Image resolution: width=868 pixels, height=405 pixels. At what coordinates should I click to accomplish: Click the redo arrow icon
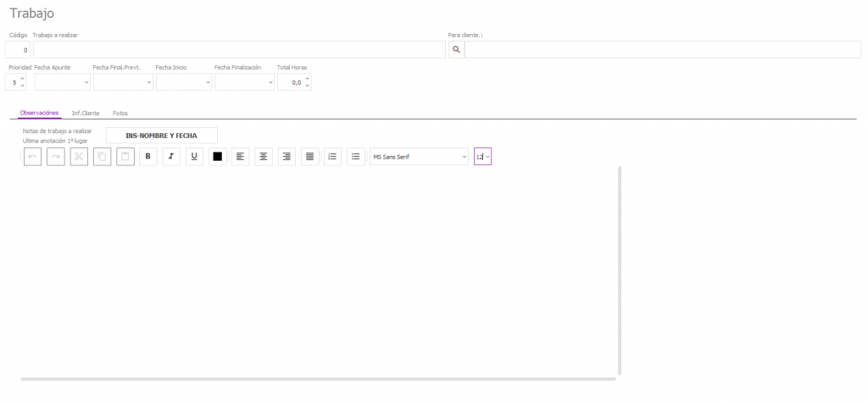(56, 157)
